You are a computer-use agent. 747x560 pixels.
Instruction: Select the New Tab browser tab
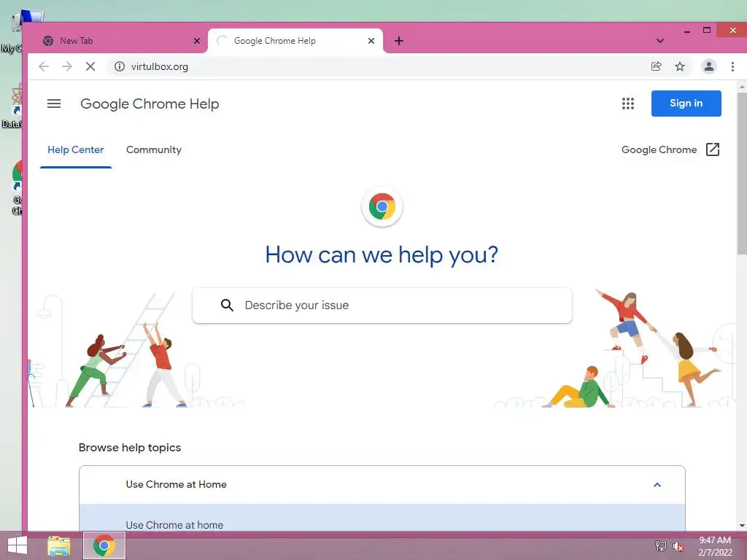coord(120,41)
